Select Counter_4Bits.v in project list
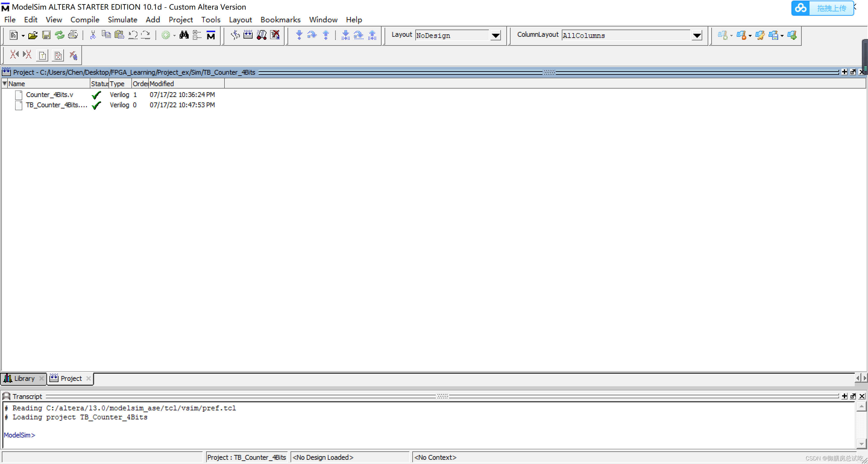This screenshot has height=464, width=868. coord(49,95)
